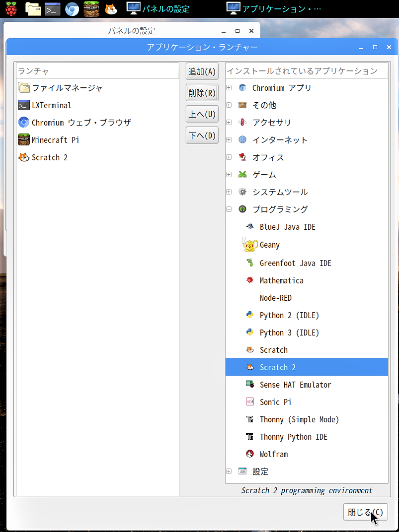Select the Chromium アプリ category icon
The height and width of the screenshot is (532, 399).
pyautogui.click(x=242, y=88)
